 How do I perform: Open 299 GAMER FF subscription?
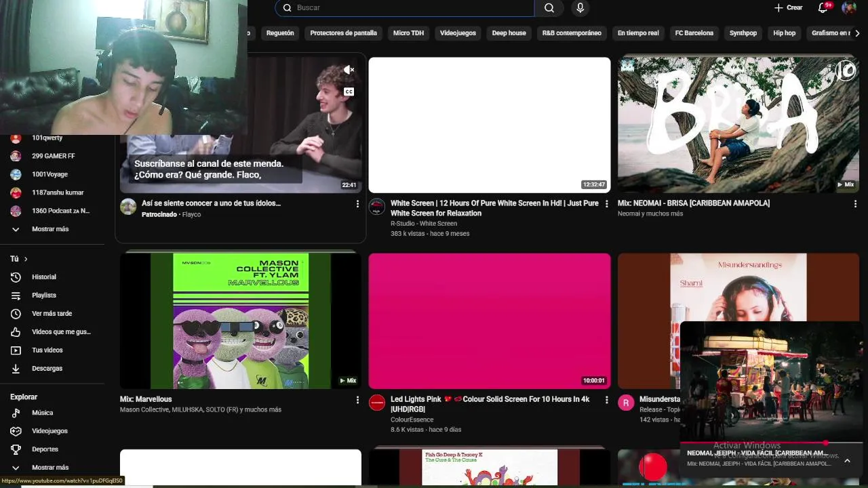pyautogui.click(x=52, y=156)
